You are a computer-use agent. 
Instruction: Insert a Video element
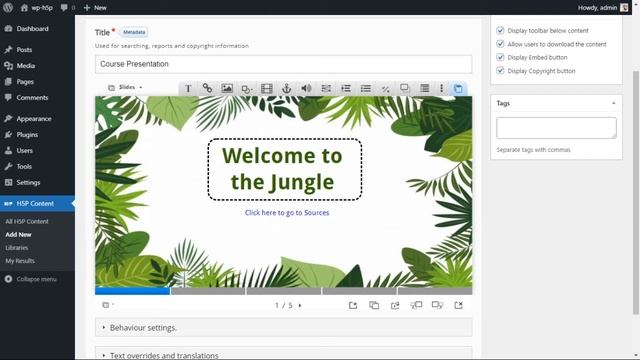pyautogui.click(x=267, y=89)
